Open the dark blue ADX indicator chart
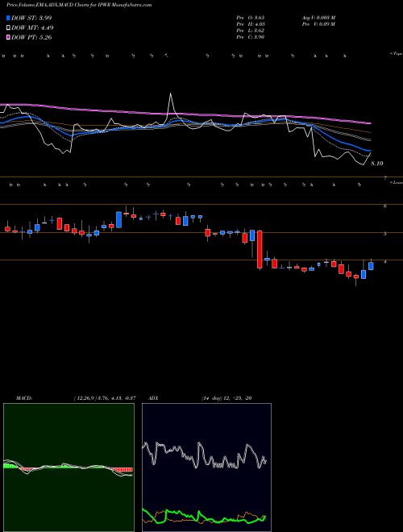 point(206,468)
